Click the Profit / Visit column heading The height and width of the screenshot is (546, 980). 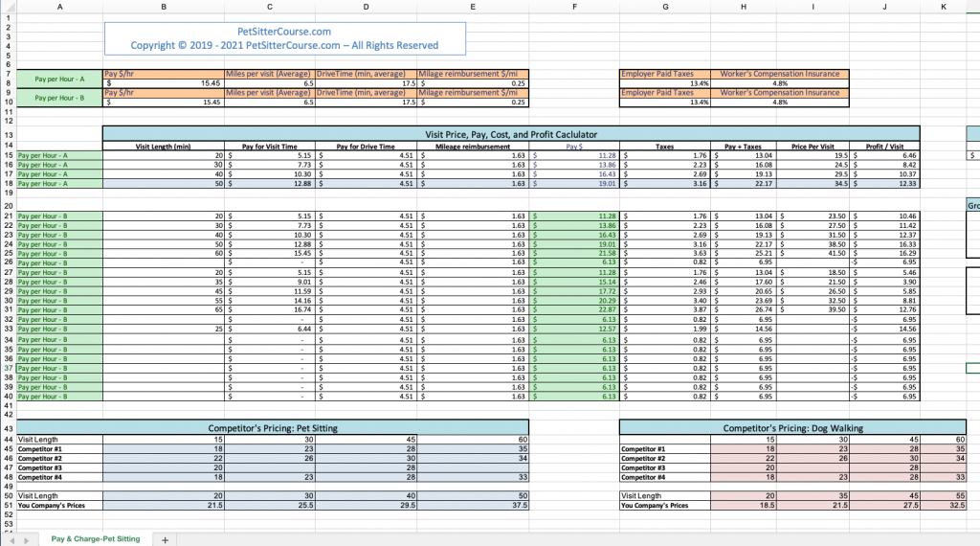(x=883, y=146)
